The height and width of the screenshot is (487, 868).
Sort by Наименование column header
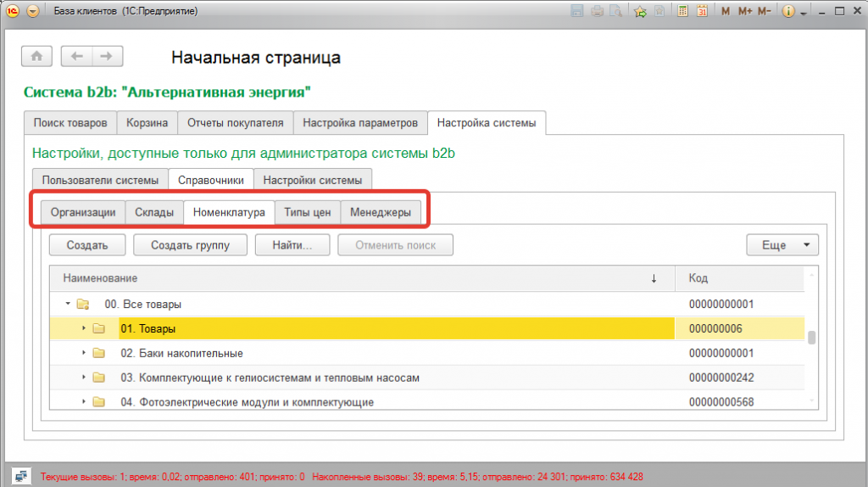pos(362,278)
